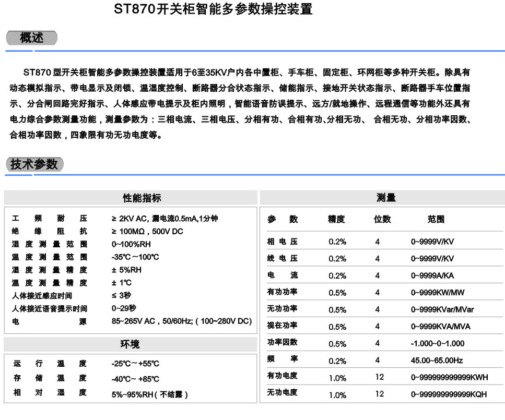The width and height of the screenshot is (505, 420).
Task: Click the 精度 column header
Action: [x=337, y=220]
